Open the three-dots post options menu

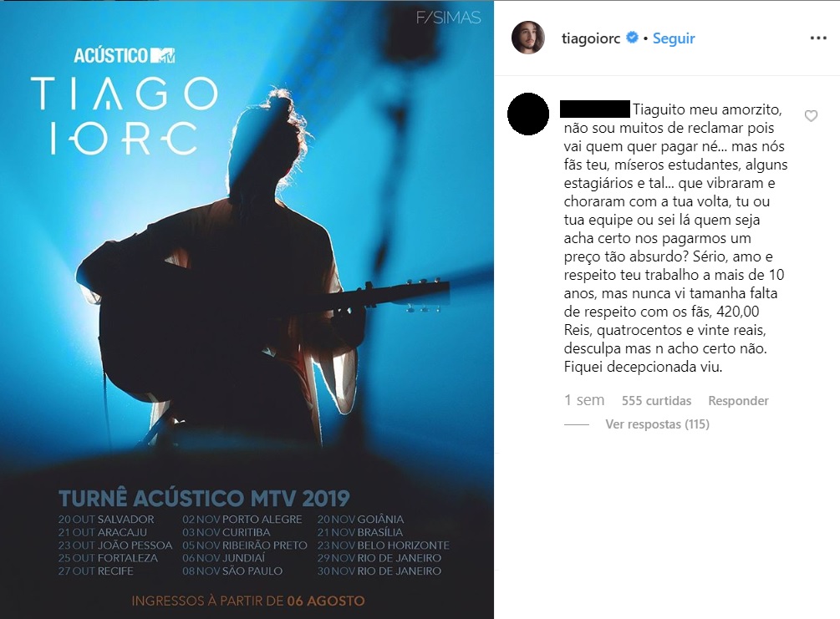click(x=818, y=38)
